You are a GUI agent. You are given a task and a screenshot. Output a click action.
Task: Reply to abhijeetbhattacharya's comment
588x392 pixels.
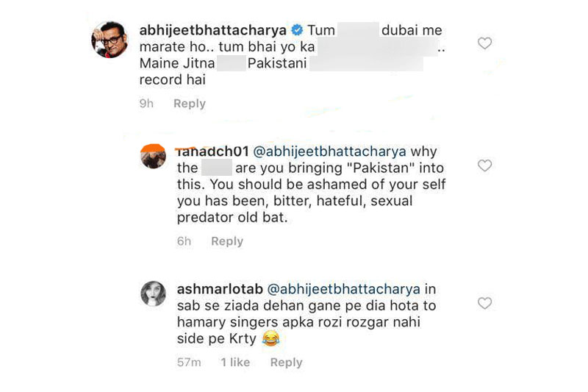pyautogui.click(x=189, y=104)
